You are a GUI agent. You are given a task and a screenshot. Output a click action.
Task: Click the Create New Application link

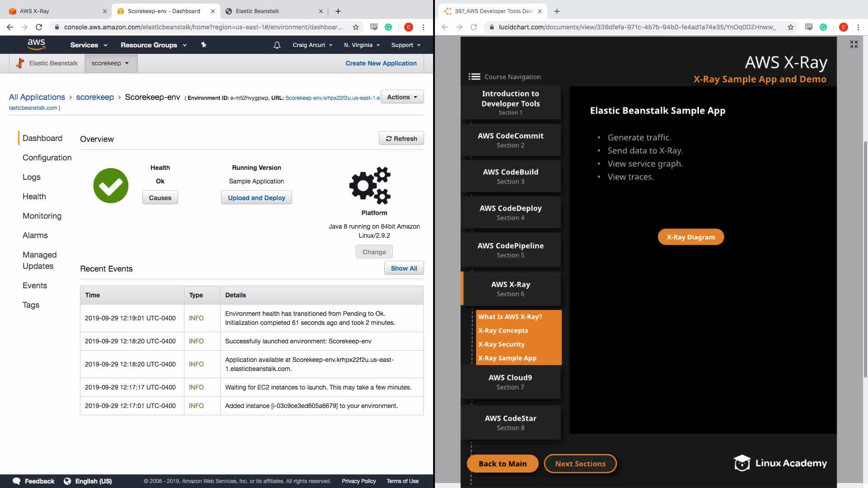pyautogui.click(x=381, y=63)
